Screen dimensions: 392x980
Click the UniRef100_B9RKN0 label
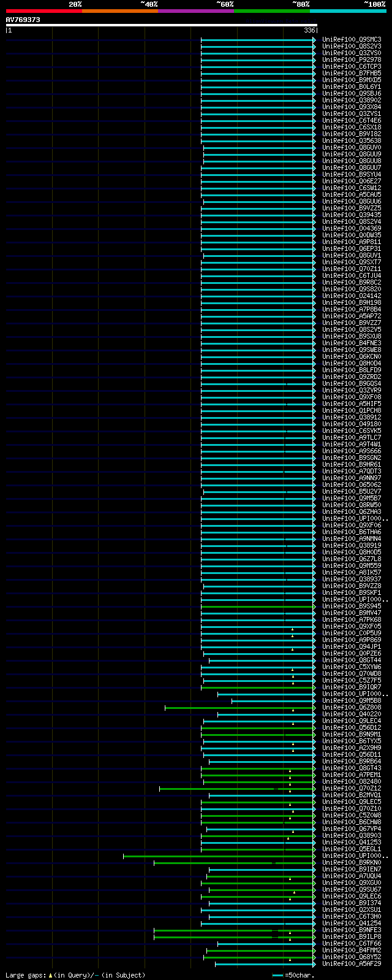point(352,863)
